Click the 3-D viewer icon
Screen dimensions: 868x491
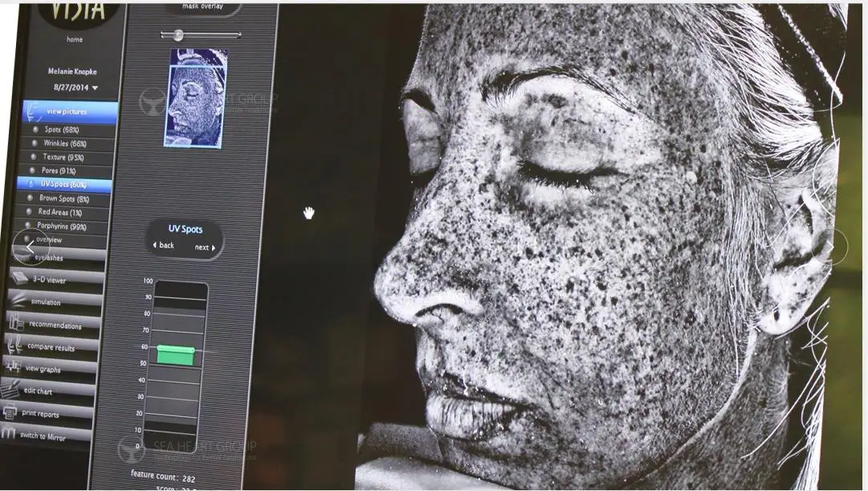coord(19,276)
